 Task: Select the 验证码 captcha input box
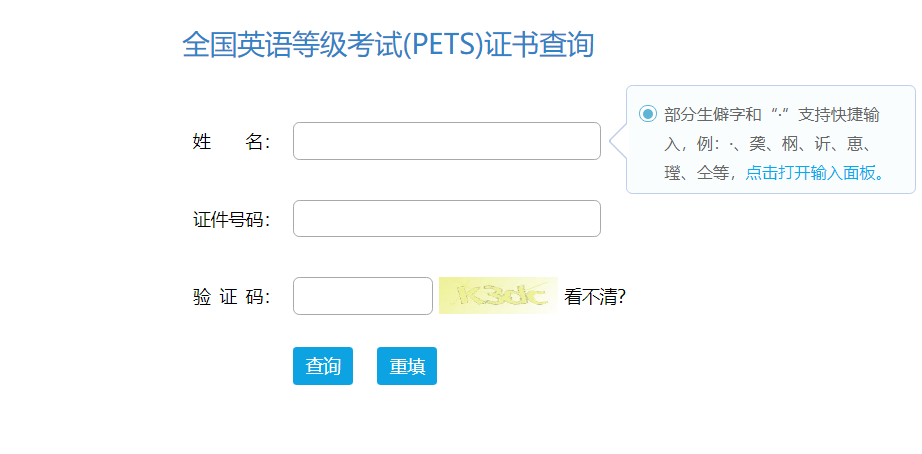[x=362, y=296]
